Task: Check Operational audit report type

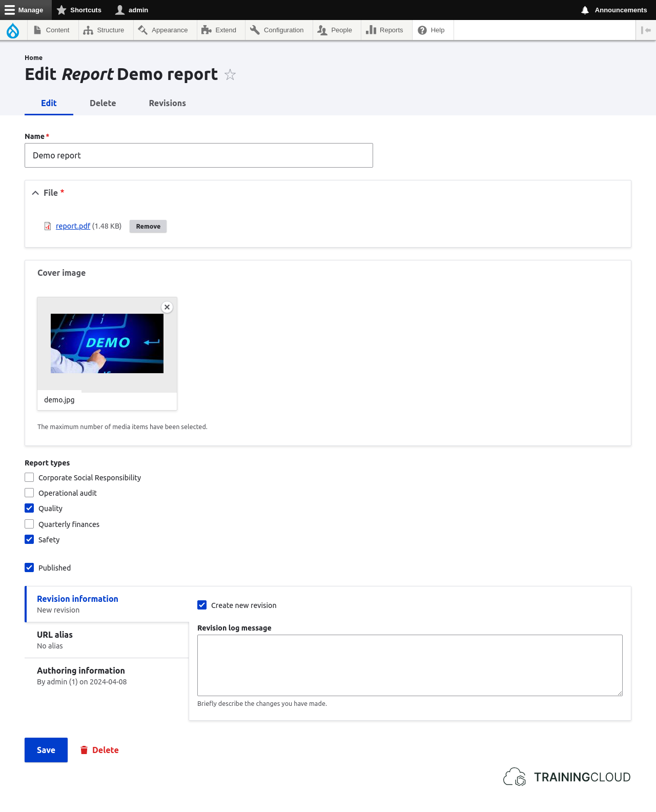Action: (29, 493)
